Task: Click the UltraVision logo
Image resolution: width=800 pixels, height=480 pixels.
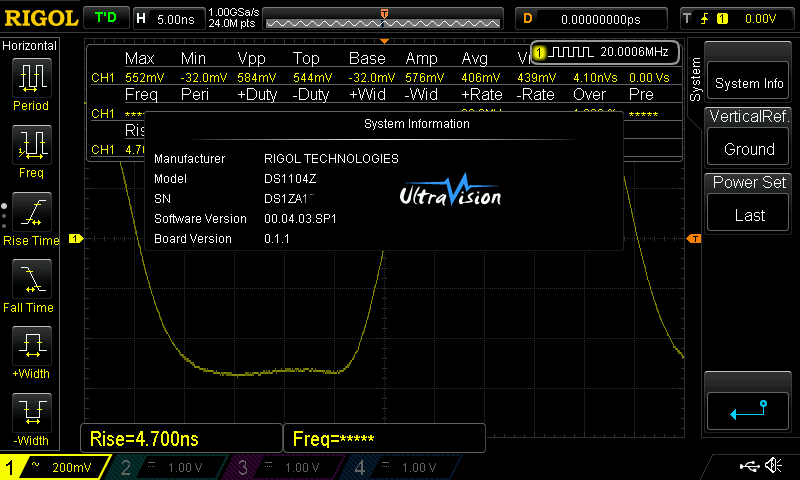Action: point(450,190)
